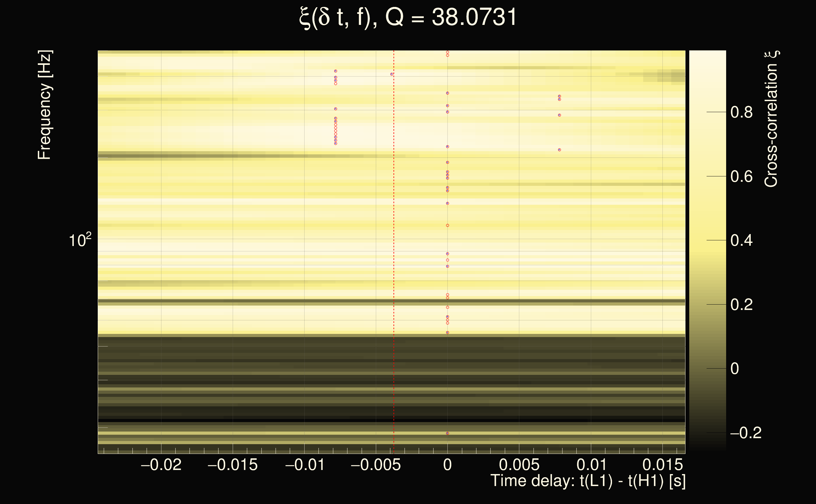Click the lowest red marker at zero delay
Image resolution: width=816 pixels, height=504 pixels.
click(x=447, y=433)
